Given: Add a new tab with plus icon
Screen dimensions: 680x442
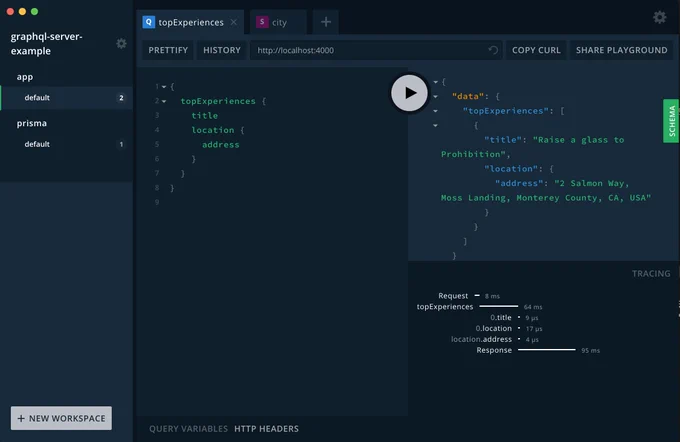Looking at the screenshot, I should [x=326, y=22].
